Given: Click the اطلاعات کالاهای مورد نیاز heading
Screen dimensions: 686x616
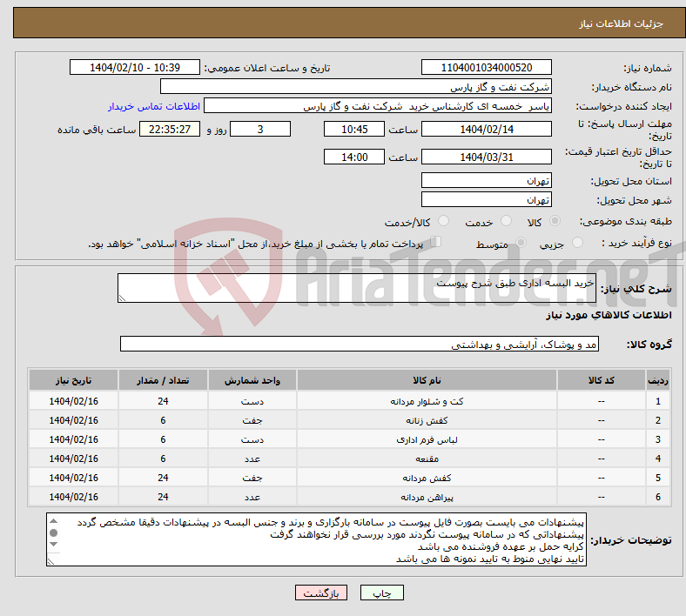Looking at the screenshot, I should point(609,315).
